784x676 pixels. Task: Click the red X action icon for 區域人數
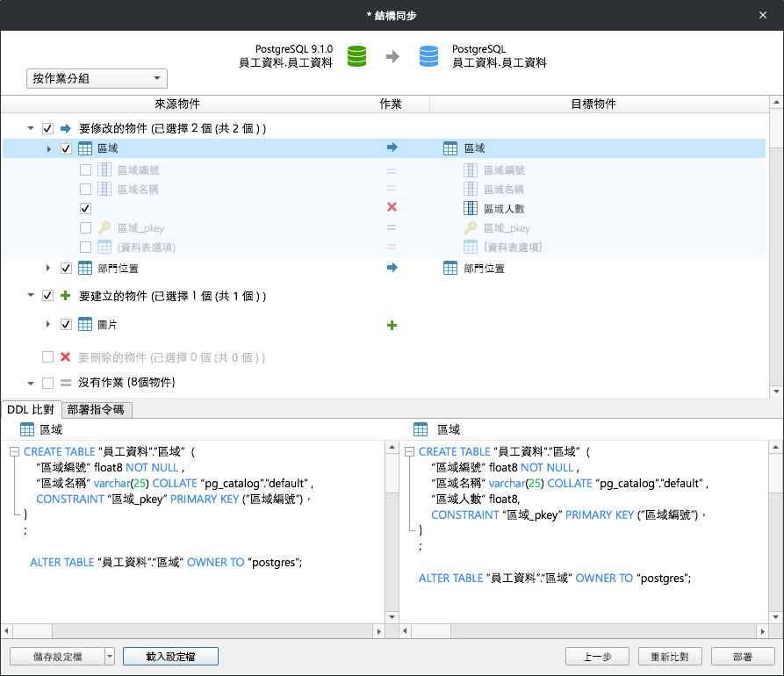tap(392, 208)
